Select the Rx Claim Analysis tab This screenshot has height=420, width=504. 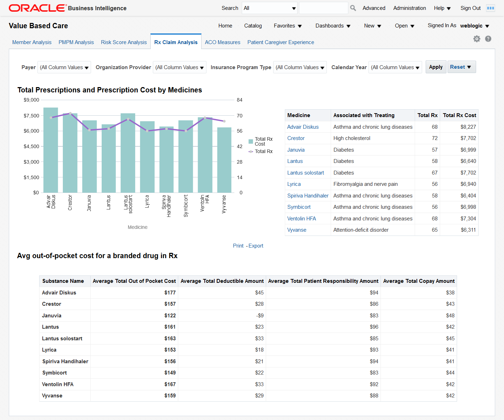coord(176,42)
